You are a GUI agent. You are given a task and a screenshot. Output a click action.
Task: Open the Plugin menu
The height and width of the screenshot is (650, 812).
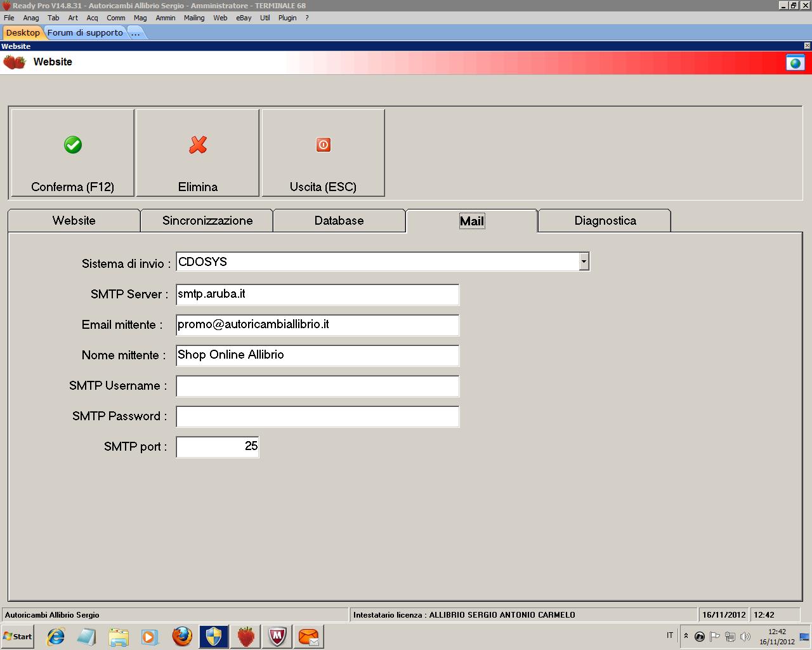[287, 18]
